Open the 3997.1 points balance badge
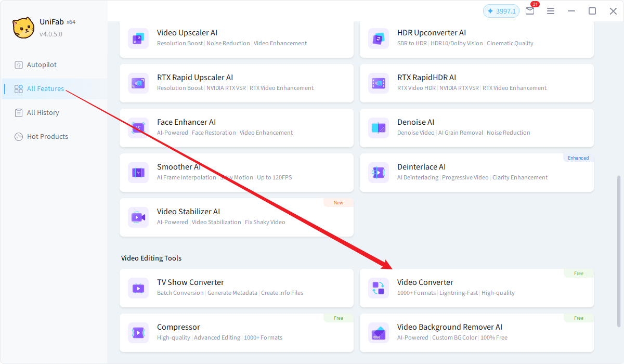The height and width of the screenshot is (364, 624). 501,10
